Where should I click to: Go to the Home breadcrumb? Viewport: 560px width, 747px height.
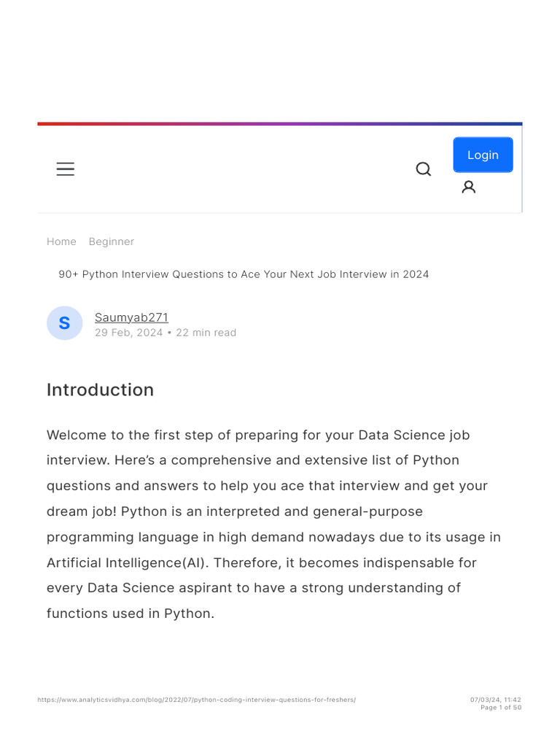[61, 241]
